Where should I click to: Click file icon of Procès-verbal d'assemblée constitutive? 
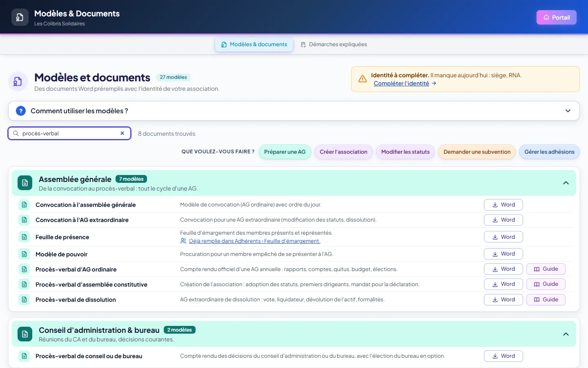[x=24, y=285]
